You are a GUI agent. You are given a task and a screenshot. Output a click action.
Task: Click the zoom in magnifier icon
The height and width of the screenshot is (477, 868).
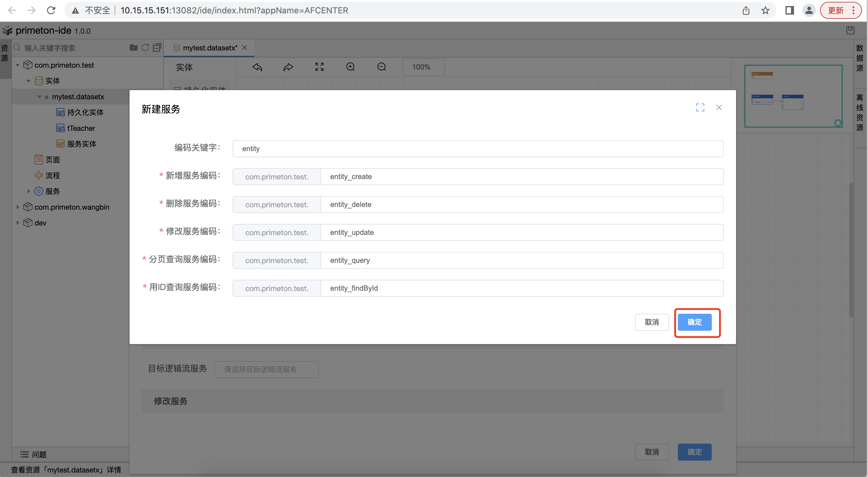pos(350,67)
